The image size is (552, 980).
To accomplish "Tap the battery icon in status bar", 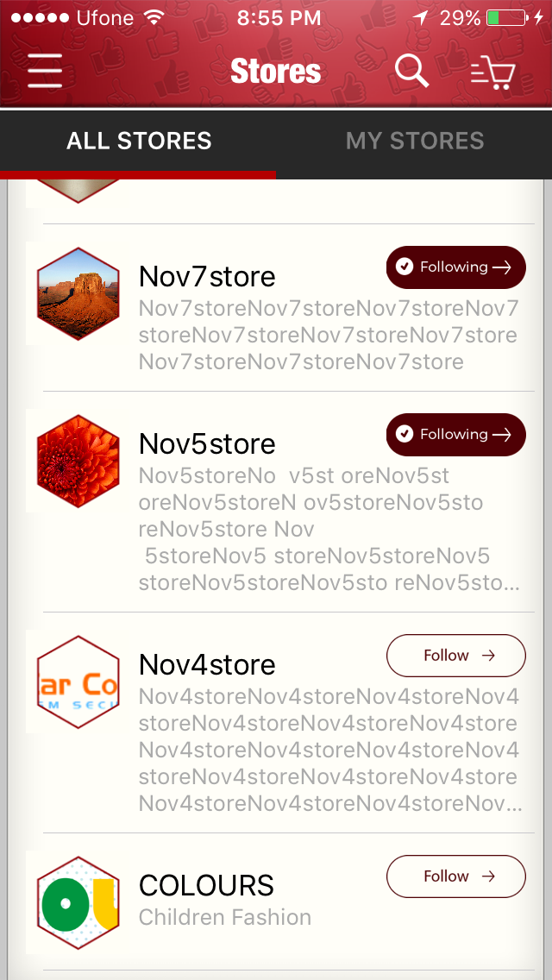I will coord(505,17).
